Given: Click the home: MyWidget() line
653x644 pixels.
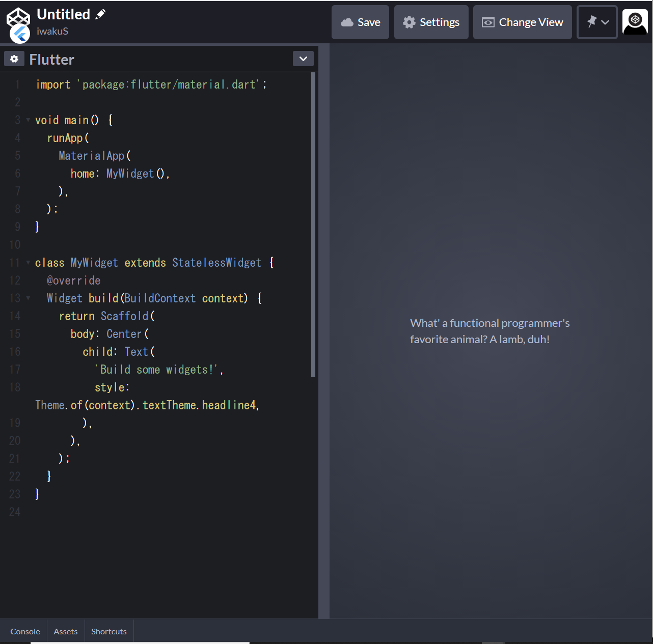Looking at the screenshot, I should [x=120, y=174].
